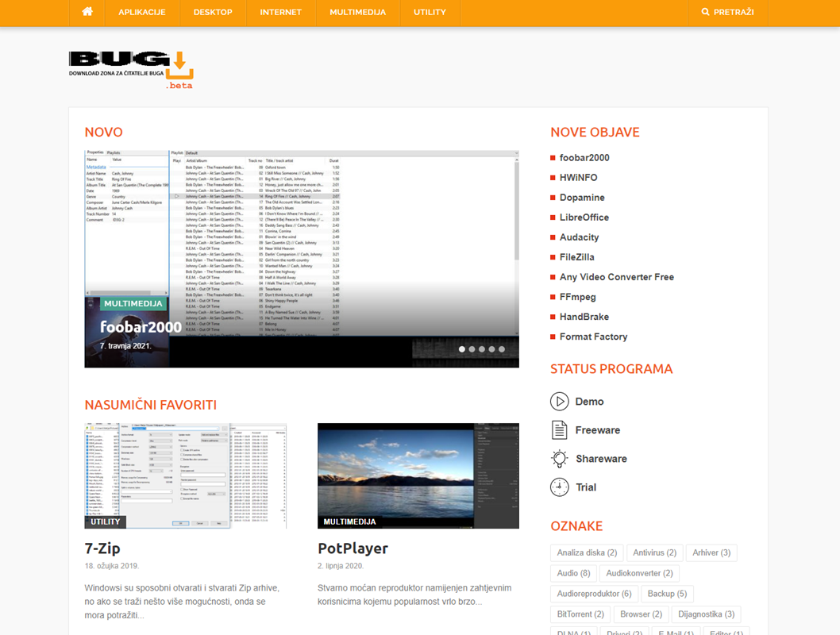Open the HandBrake post link
Screen dimensions: 840x635
point(584,317)
